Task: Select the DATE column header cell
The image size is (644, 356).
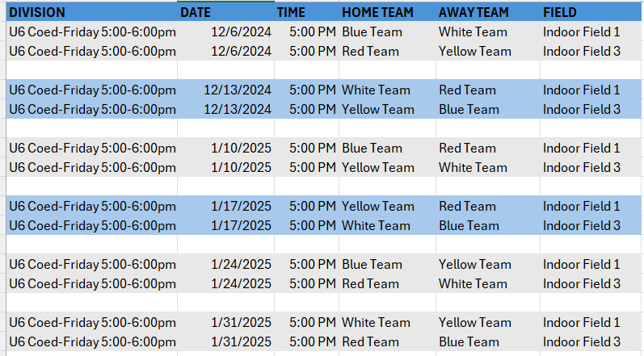Action: click(x=226, y=12)
